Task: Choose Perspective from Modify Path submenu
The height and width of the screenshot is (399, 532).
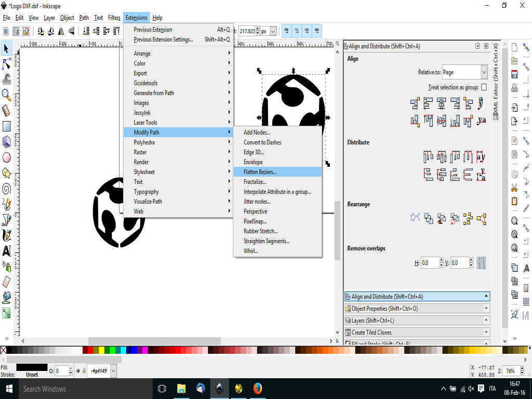Action: pyautogui.click(x=277, y=211)
